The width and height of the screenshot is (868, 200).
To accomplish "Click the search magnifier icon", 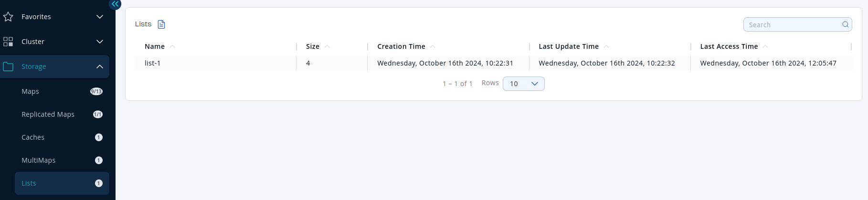I will tap(845, 24).
